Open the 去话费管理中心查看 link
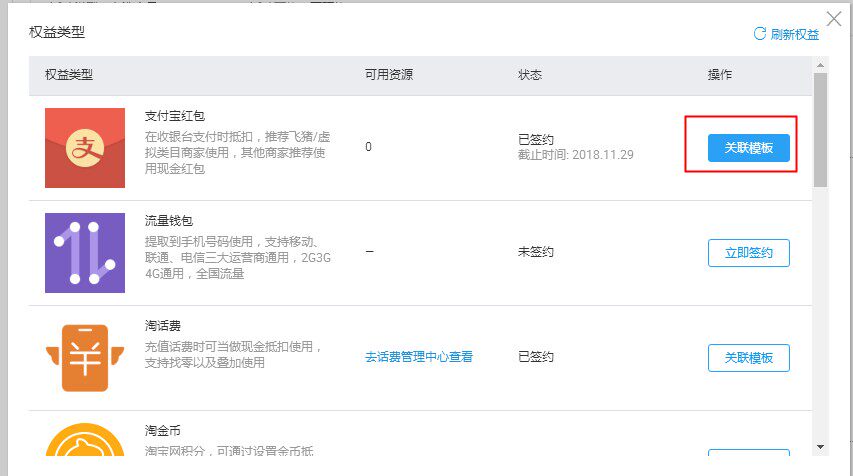 (x=419, y=357)
